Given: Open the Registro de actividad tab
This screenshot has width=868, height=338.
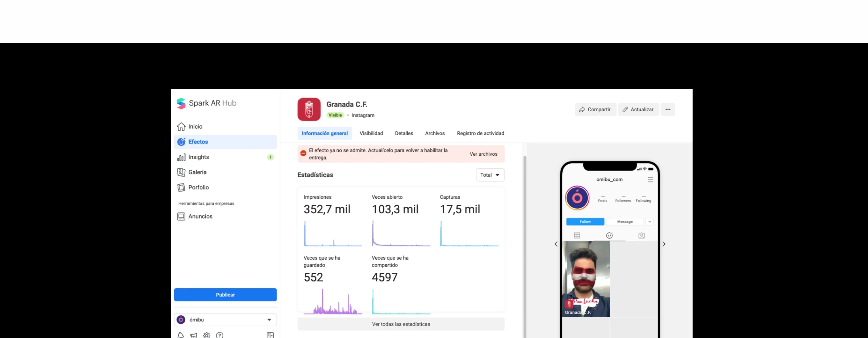Looking at the screenshot, I should [481, 133].
